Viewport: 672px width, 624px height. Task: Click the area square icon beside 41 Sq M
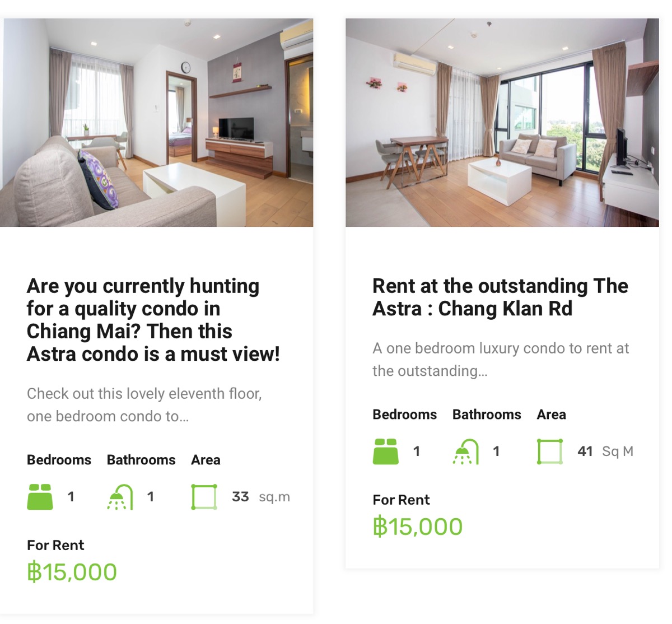click(x=550, y=451)
